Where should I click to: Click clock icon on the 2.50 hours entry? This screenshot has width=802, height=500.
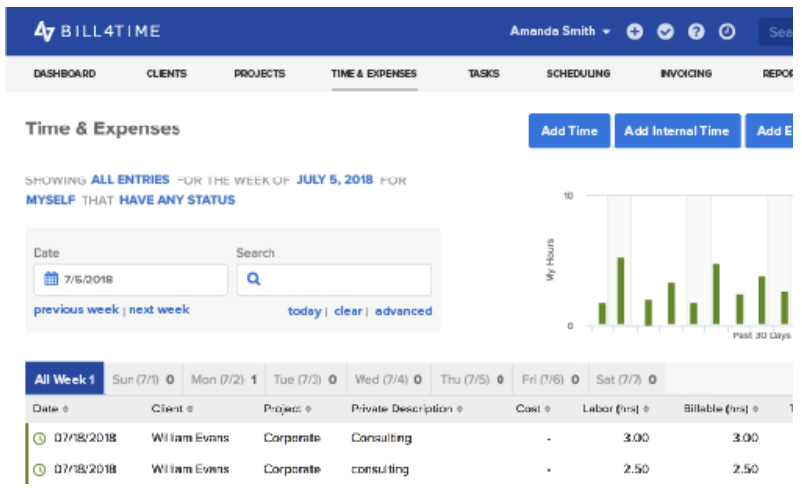(39, 469)
